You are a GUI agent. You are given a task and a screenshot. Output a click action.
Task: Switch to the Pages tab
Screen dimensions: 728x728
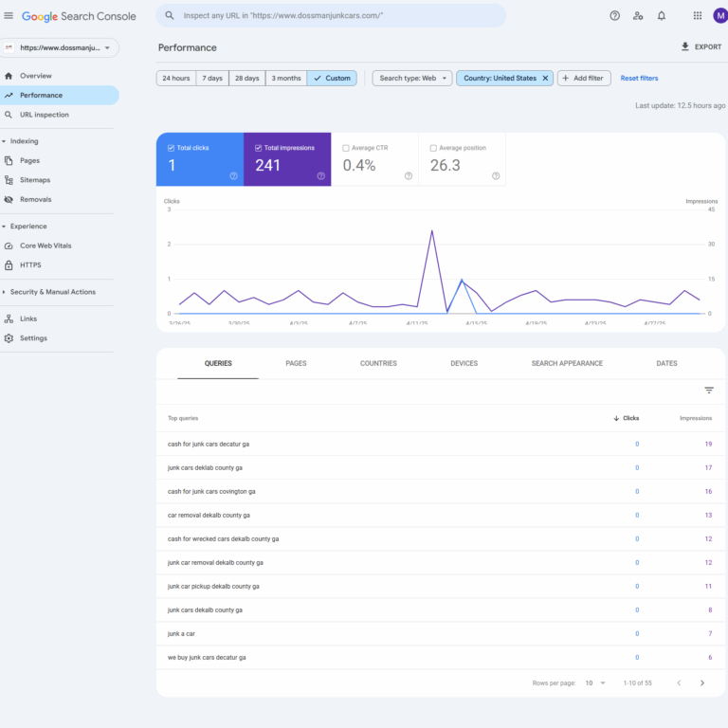click(x=296, y=363)
